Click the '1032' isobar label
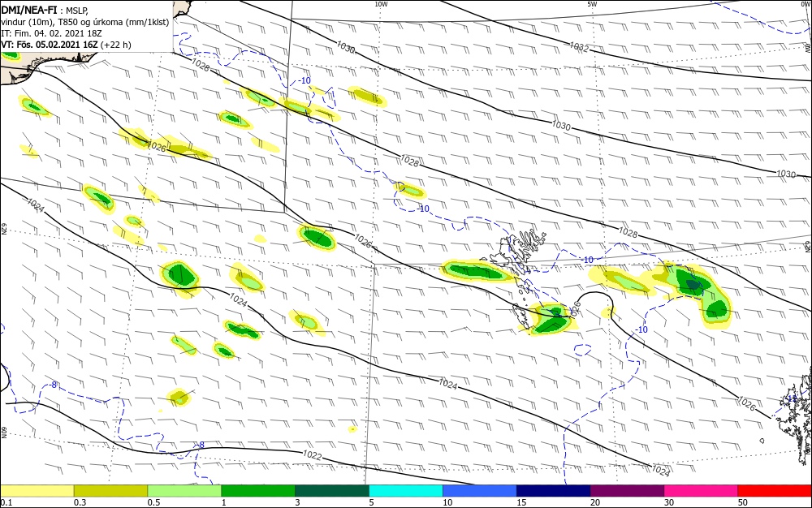 (579, 47)
